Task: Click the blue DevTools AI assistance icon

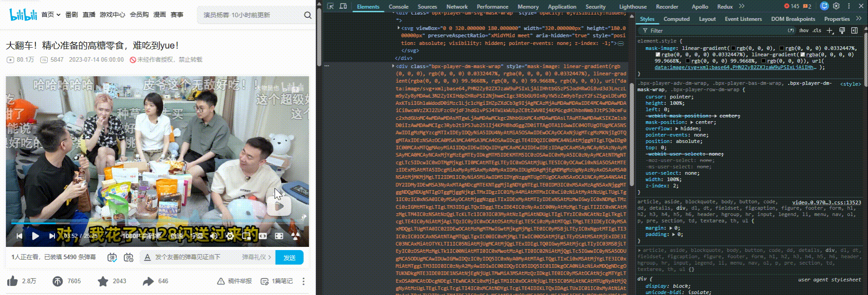Action: (x=824, y=6)
